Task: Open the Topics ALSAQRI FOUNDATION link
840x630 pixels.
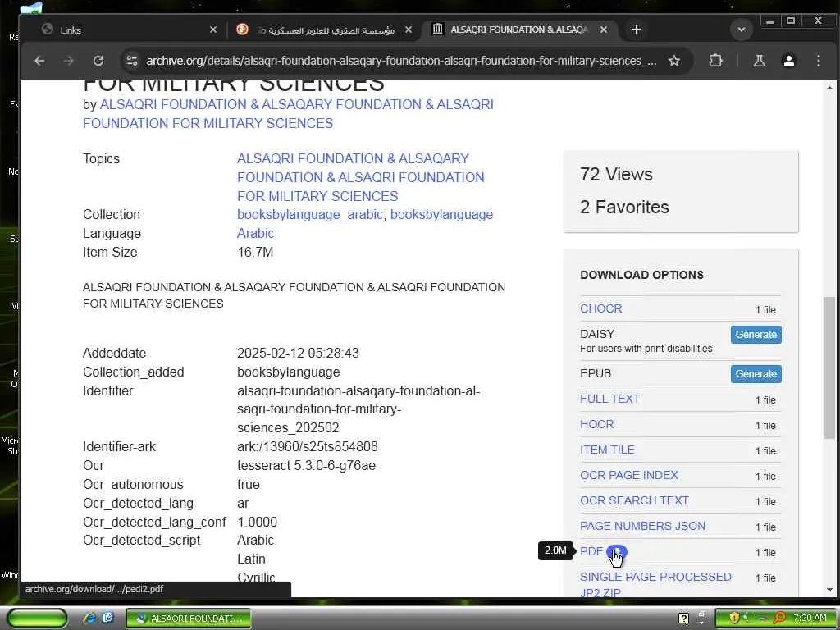Action: (x=361, y=177)
